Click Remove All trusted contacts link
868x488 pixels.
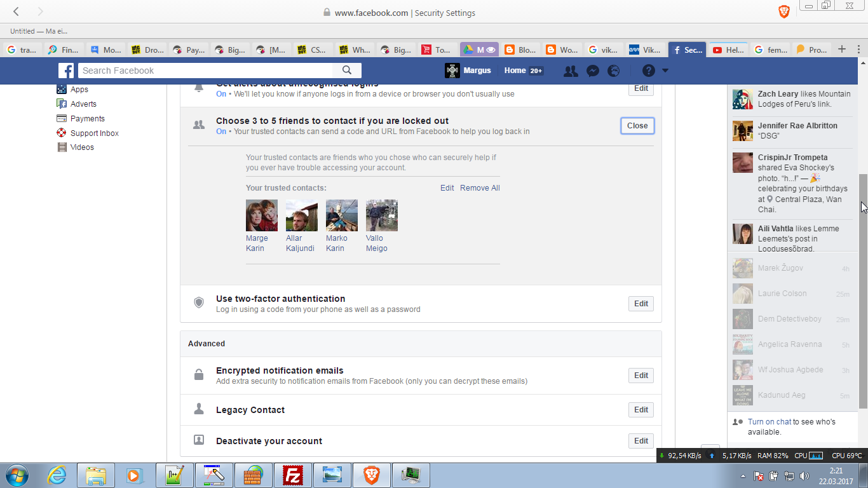coord(480,188)
